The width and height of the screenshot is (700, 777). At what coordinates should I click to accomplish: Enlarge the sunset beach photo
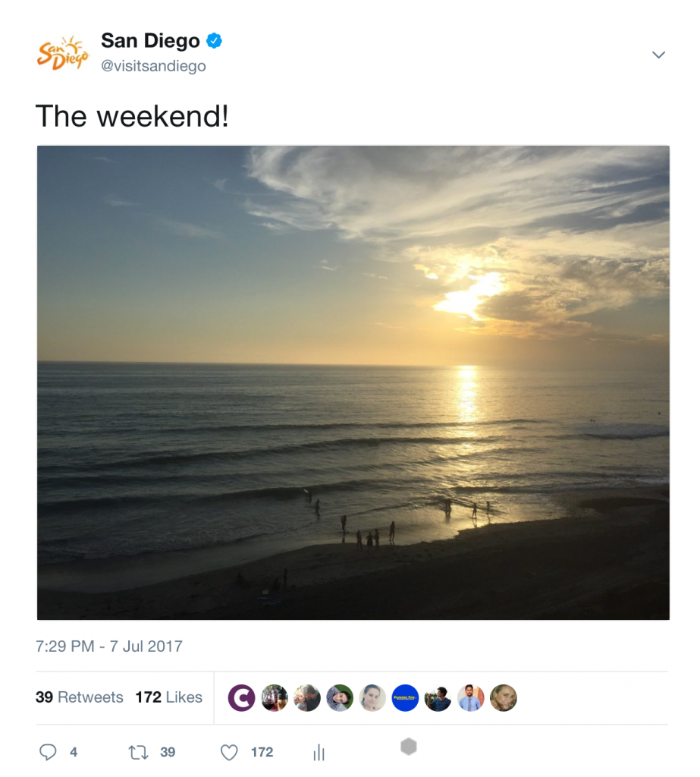[353, 382]
